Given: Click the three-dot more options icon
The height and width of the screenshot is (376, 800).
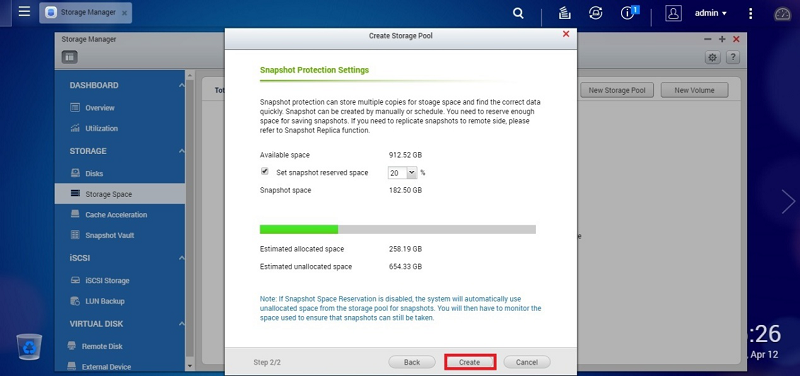Looking at the screenshot, I should click(750, 14).
